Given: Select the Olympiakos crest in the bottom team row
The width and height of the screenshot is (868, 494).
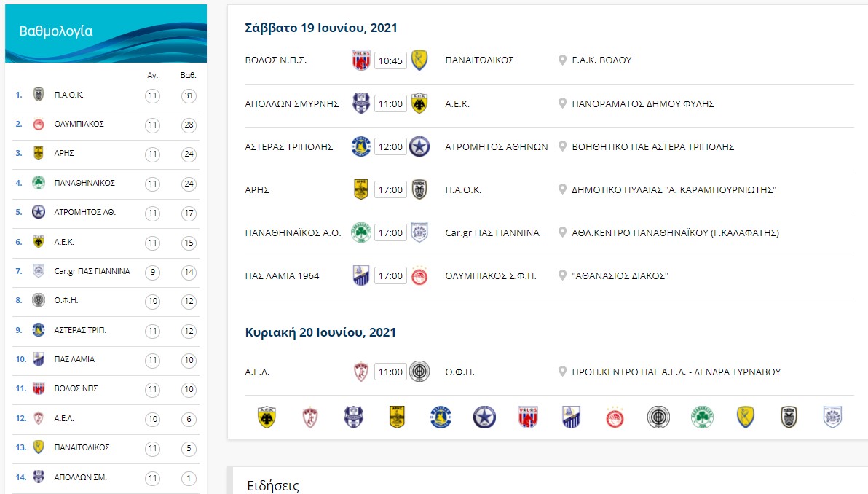Looking at the screenshot, I should [x=615, y=417].
